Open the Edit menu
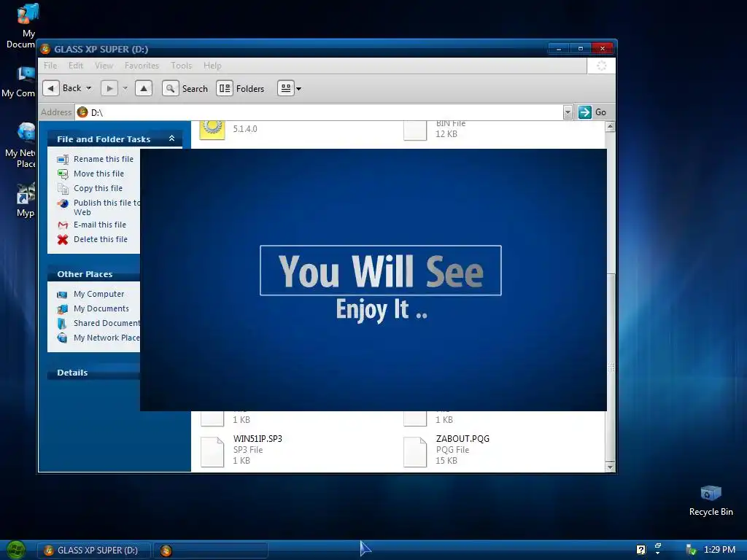Image resolution: width=747 pixels, height=560 pixels. pyautogui.click(x=76, y=66)
